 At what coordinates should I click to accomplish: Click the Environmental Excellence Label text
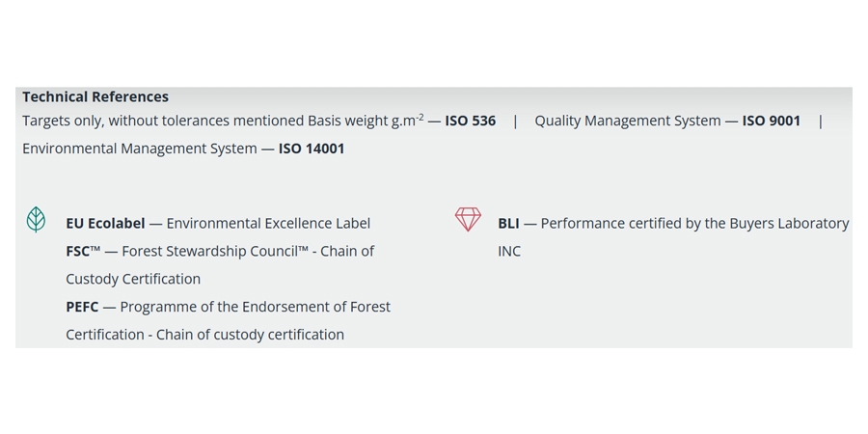tap(268, 223)
